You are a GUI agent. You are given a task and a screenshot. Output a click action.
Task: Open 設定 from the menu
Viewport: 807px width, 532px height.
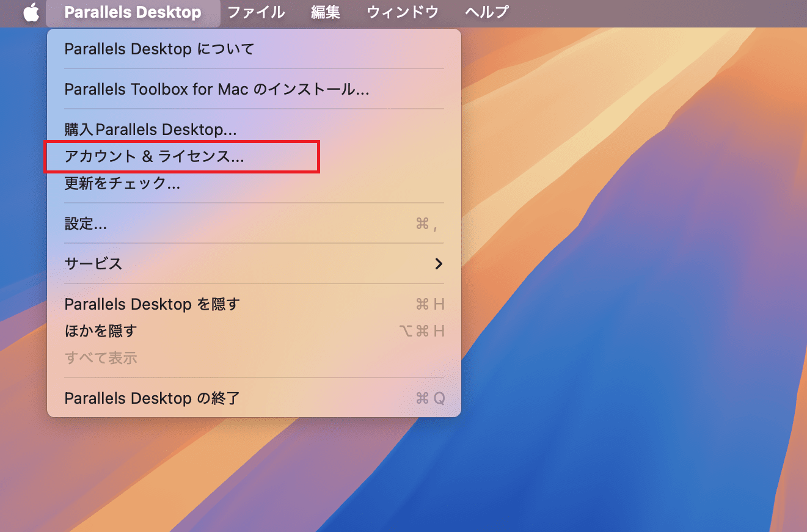(x=254, y=224)
